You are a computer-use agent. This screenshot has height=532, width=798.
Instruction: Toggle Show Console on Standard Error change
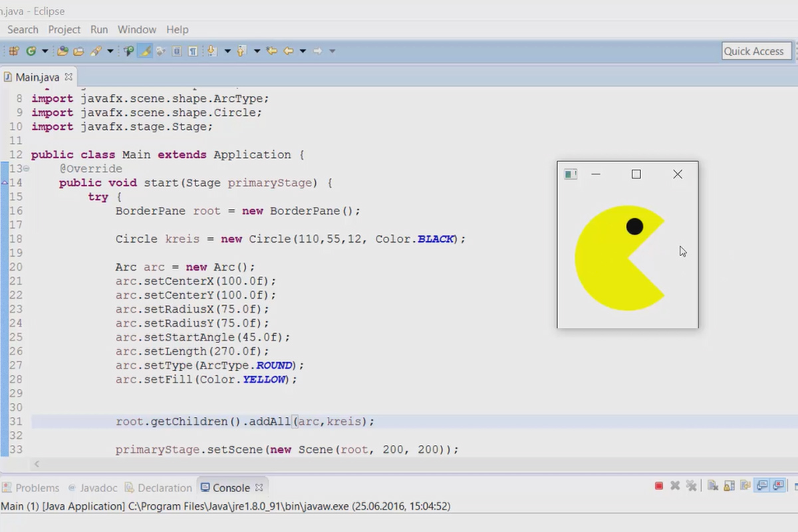tap(777, 485)
